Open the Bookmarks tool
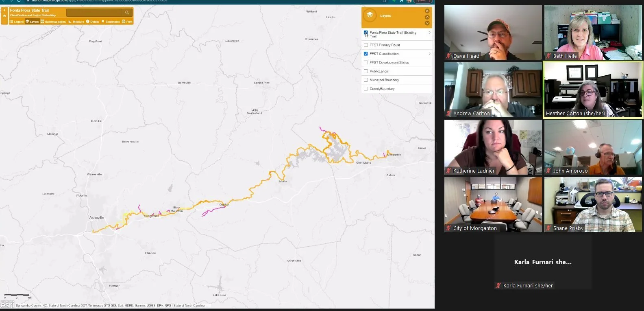 point(111,22)
